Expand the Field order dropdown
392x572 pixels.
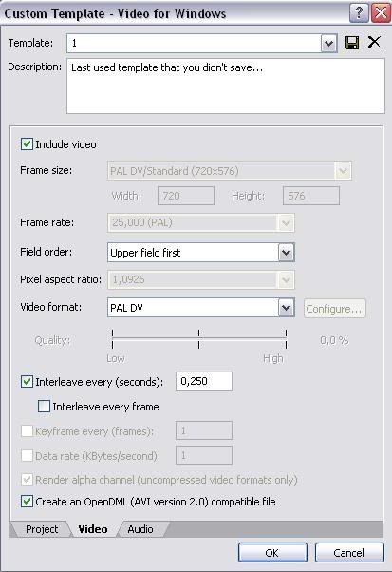point(287,252)
